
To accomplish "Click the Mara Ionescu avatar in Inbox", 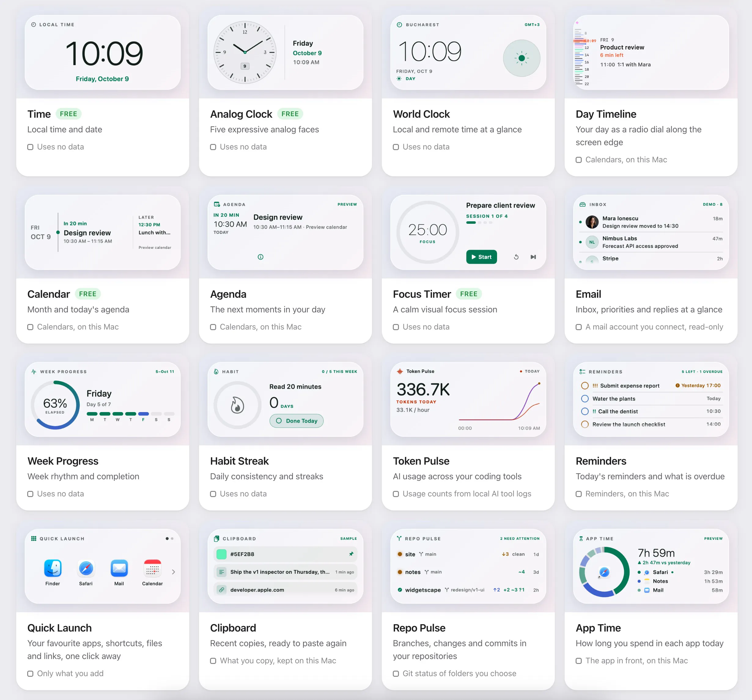I will tap(592, 222).
